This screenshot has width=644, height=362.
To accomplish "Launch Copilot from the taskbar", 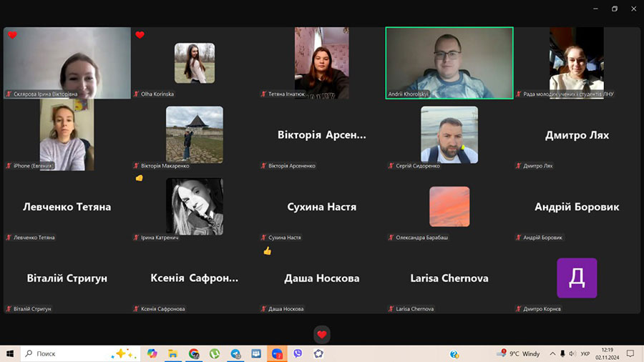I will tap(152, 353).
